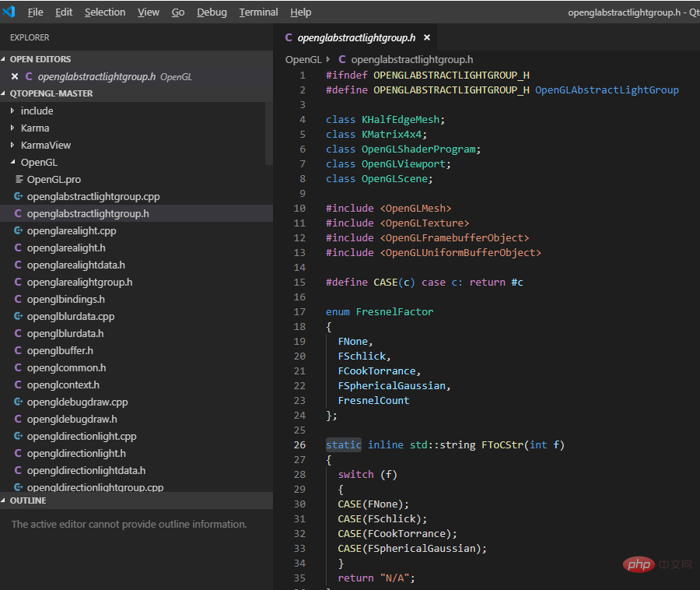Select the openglabstractlightgroup.h editor tab

355,37
